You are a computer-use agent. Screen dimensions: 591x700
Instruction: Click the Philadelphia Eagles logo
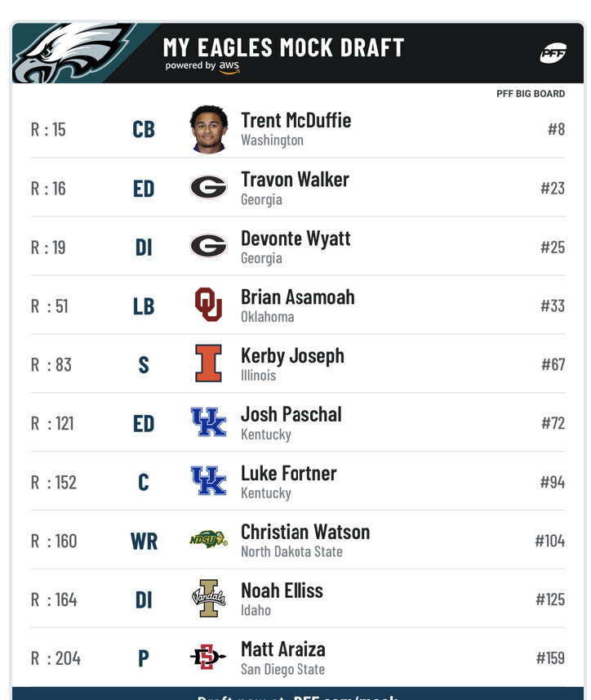(x=73, y=53)
